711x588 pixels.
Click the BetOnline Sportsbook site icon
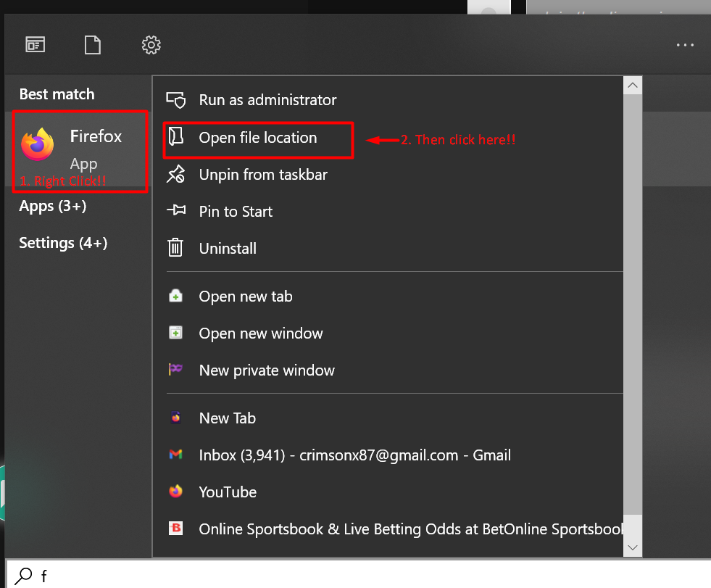point(175,529)
